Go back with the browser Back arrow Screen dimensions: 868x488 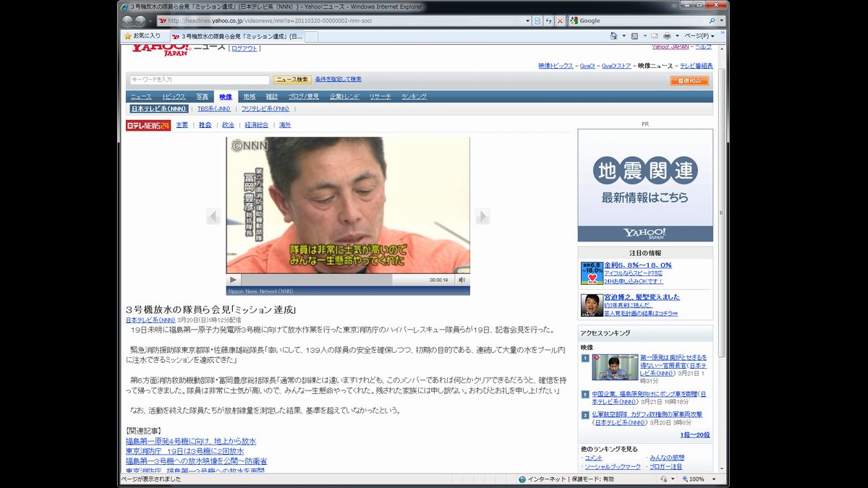pos(127,20)
